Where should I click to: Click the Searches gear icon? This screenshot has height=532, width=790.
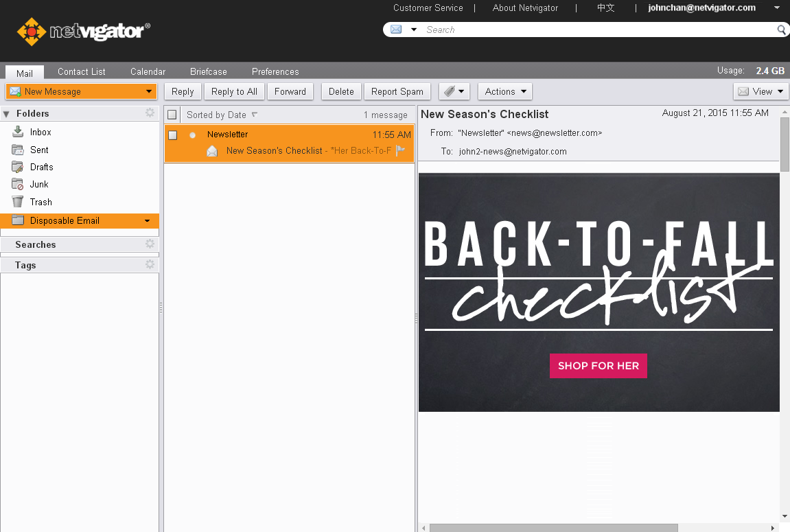[150, 244]
